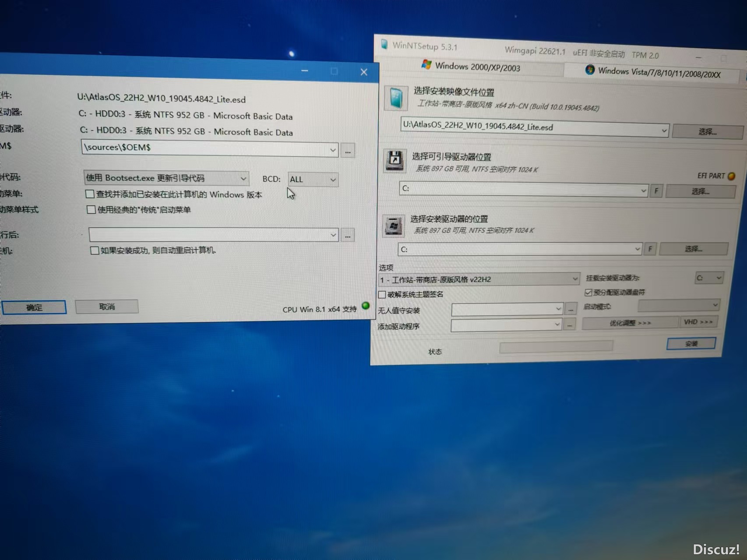Click the install image file location icon
The width and height of the screenshot is (747, 560).
click(396, 97)
